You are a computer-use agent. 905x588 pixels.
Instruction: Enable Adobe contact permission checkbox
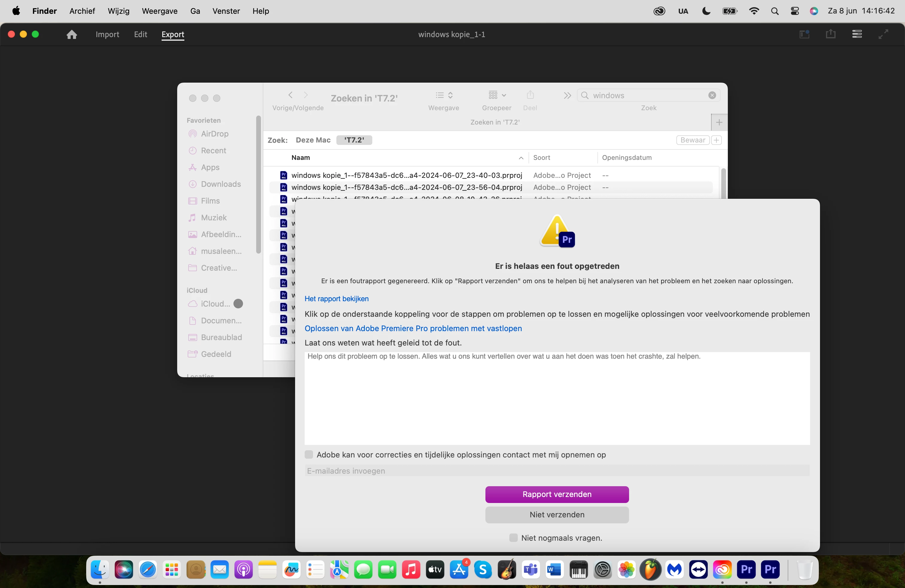click(x=309, y=454)
